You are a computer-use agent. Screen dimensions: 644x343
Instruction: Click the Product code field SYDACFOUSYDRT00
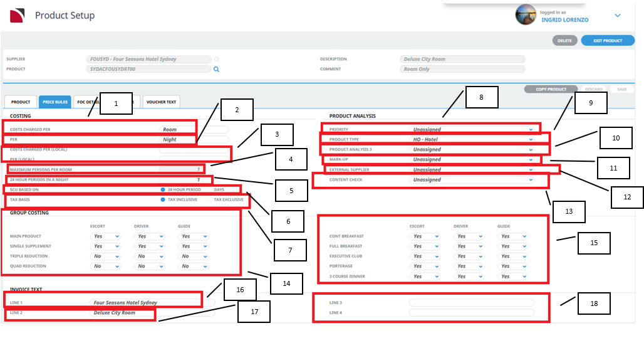(x=148, y=69)
